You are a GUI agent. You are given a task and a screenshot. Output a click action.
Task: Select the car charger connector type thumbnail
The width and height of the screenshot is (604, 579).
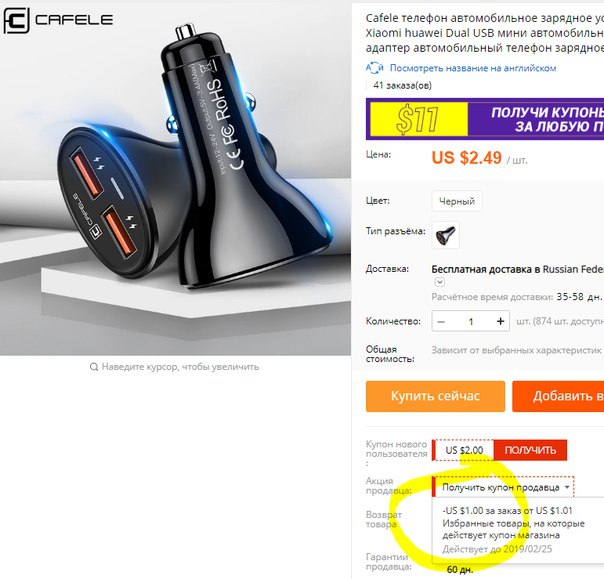[445, 235]
